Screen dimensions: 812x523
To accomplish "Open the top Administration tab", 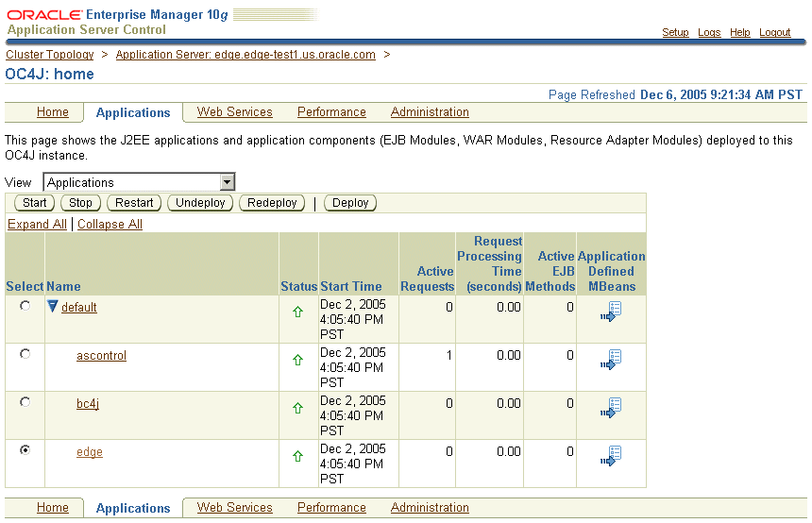I will click(430, 111).
